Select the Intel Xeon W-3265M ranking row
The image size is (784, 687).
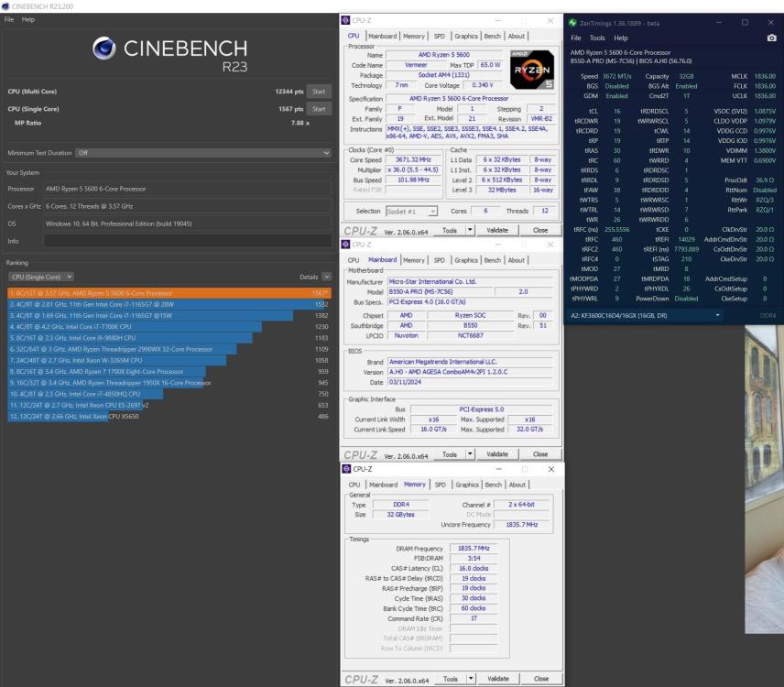(x=169, y=360)
